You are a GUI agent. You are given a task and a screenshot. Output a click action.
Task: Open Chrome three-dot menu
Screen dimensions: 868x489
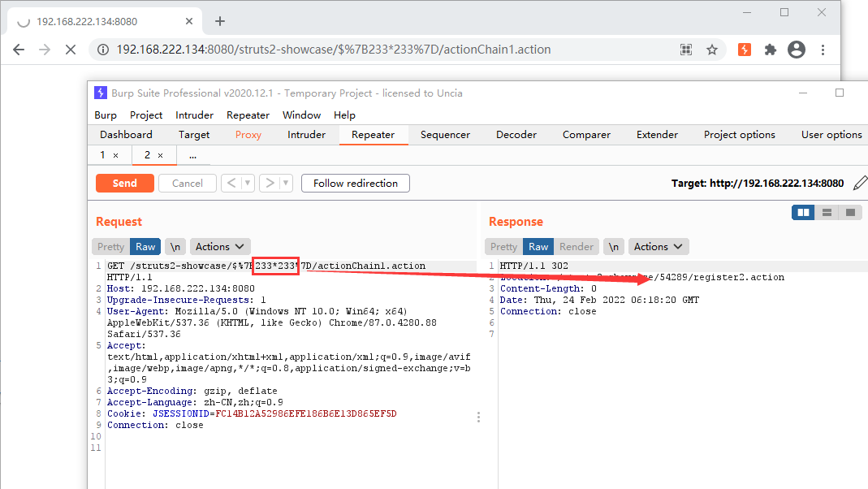pos(823,50)
